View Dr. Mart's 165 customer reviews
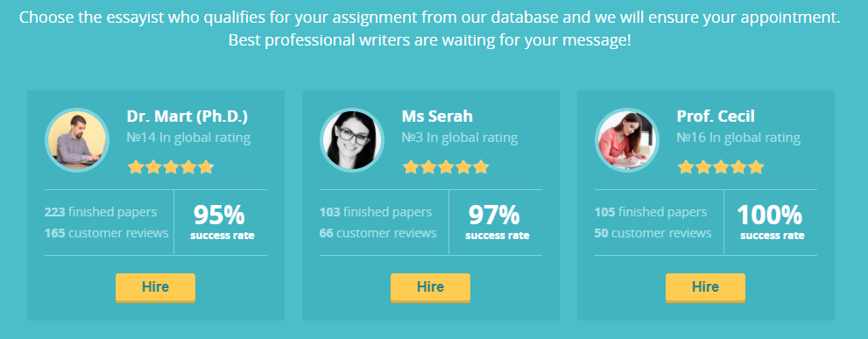 point(106,233)
